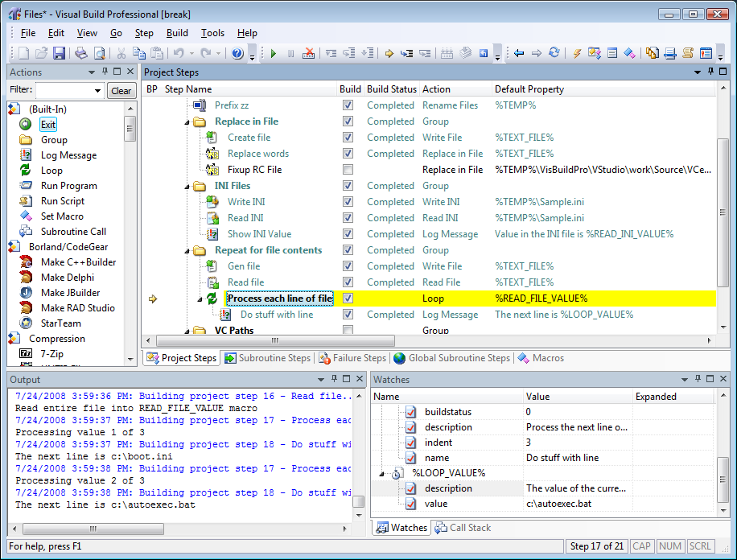Viewport: 737px width, 560px height.
Task: Open the Build menu
Action: pos(177,33)
